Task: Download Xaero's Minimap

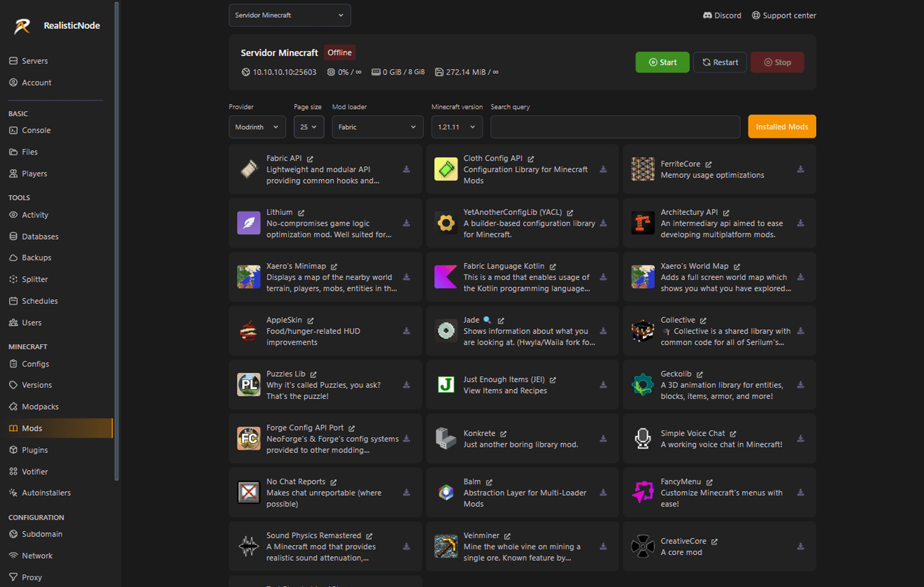Action: [x=406, y=277]
